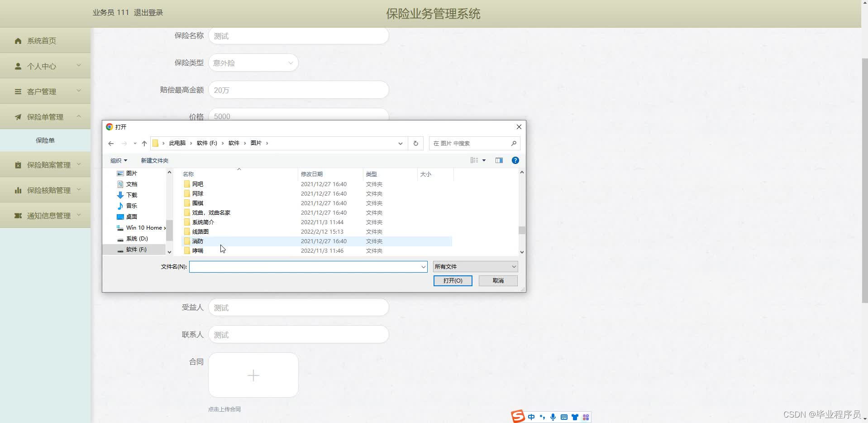The height and width of the screenshot is (423, 868).
Task: Click the 保险赔案管理 clipboard icon
Action: (18, 165)
